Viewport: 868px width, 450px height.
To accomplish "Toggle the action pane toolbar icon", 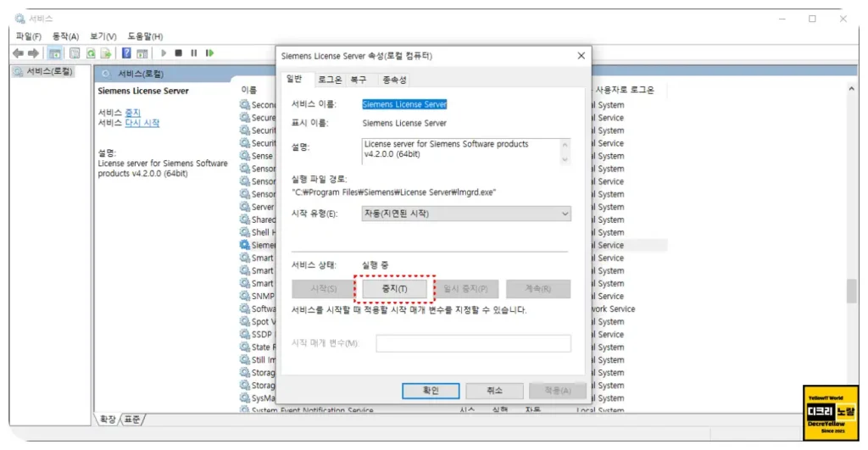I will click(x=142, y=53).
